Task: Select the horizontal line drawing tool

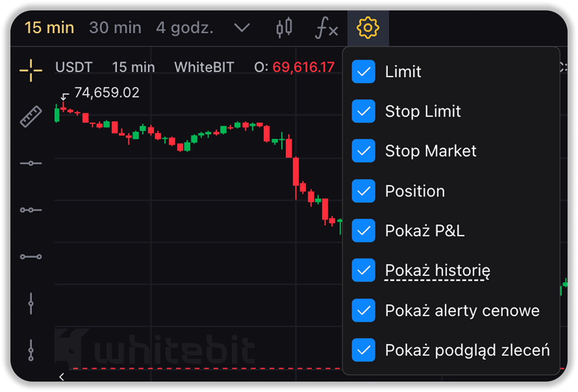Action: coord(31,164)
